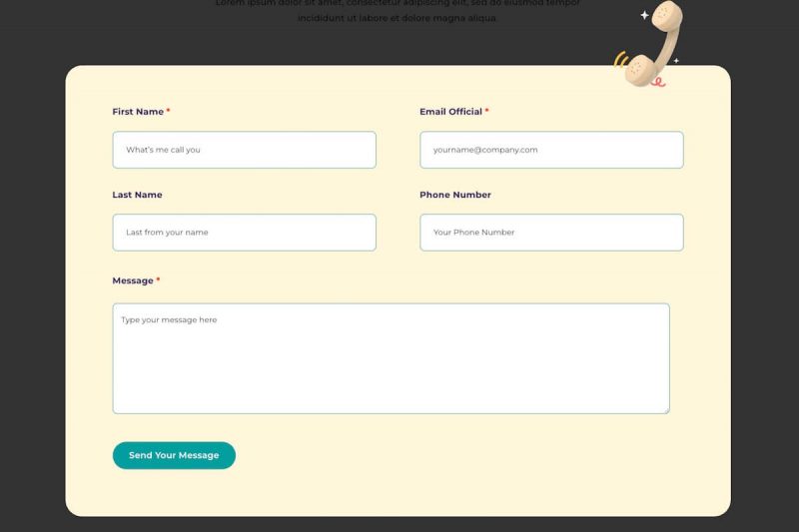The width and height of the screenshot is (799, 532).
Task: Click inside the Message text area
Action: (391, 358)
